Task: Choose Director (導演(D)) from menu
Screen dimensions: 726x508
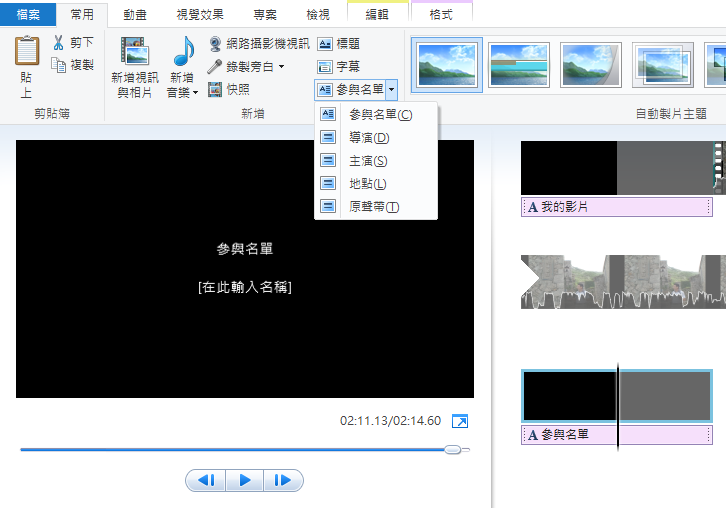Action: (376, 138)
